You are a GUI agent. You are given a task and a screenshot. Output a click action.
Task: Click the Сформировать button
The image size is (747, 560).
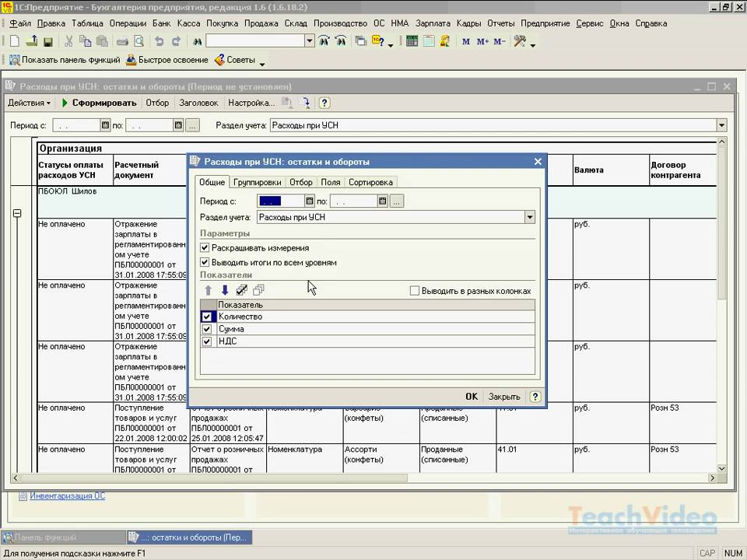click(99, 103)
